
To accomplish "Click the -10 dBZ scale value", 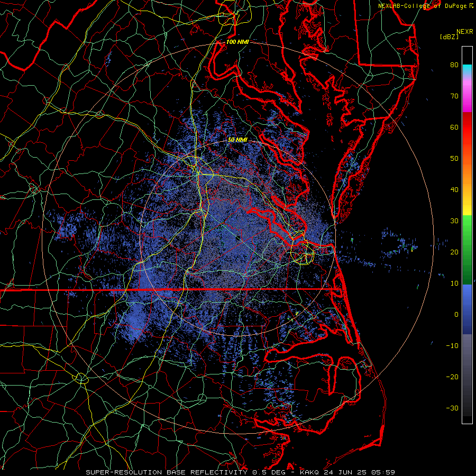I will (x=452, y=346).
